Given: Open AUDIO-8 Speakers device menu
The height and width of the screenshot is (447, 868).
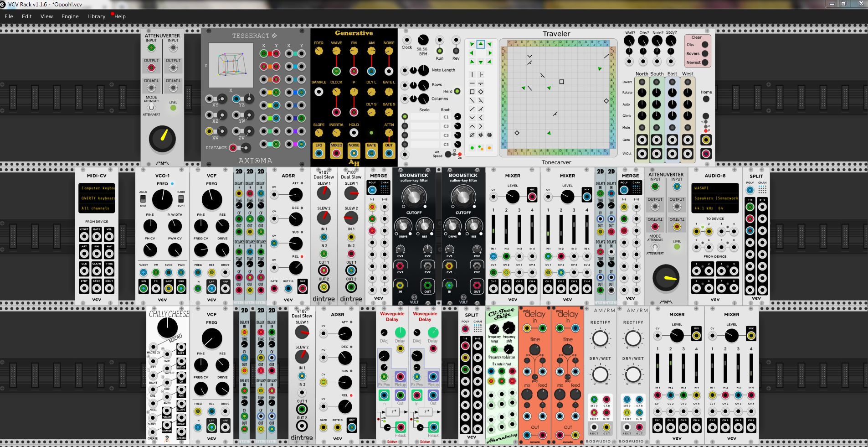Looking at the screenshot, I should point(715,198).
